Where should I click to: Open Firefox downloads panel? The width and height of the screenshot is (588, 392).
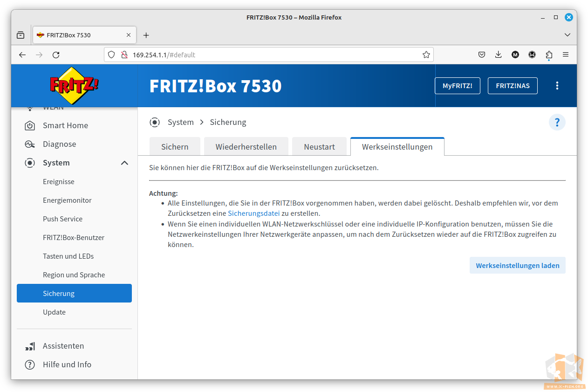click(x=498, y=55)
